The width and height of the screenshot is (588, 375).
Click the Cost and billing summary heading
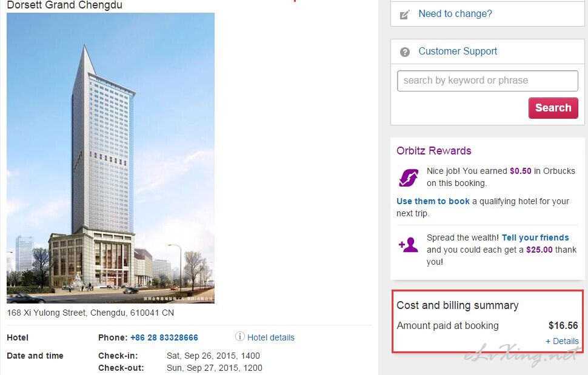(x=458, y=305)
